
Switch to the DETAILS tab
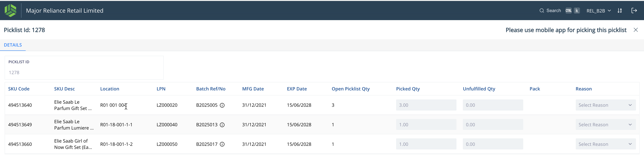13,45
